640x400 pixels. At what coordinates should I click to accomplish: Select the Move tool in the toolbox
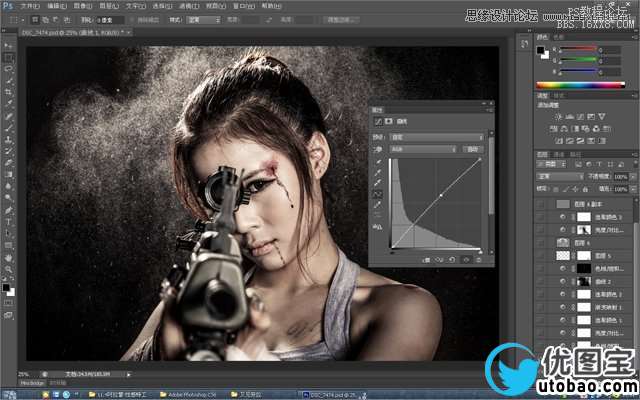9,47
